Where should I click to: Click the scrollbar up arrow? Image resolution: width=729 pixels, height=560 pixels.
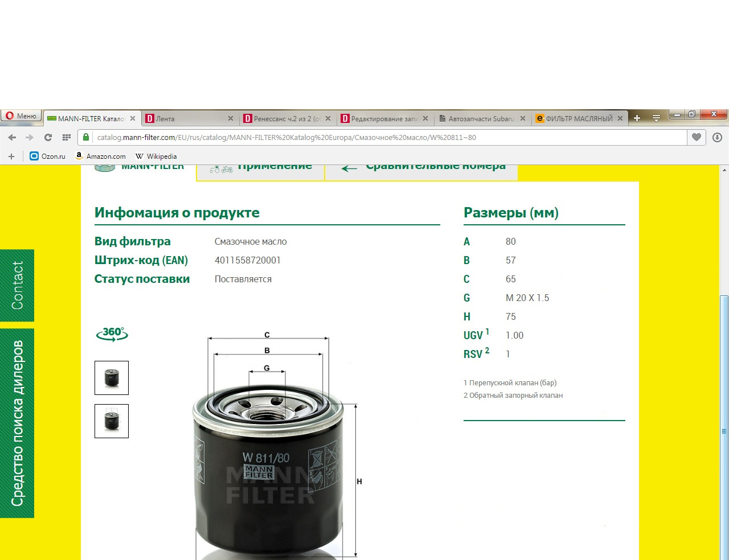(x=724, y=170)
